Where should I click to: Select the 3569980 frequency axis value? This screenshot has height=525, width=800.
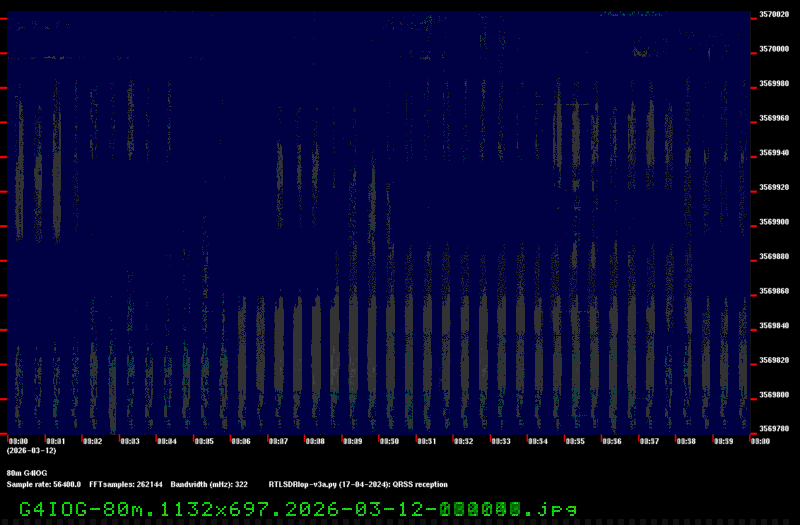[x=774, y=83]
